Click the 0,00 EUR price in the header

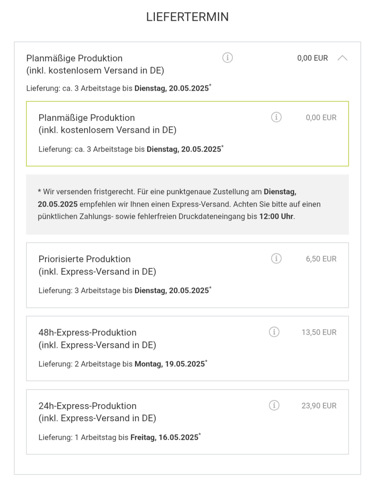312,58
